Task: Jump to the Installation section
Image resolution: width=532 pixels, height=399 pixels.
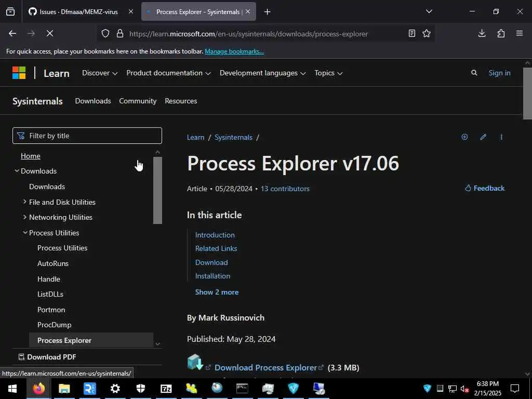Action: pyautogui.click(x=212, y=276)
